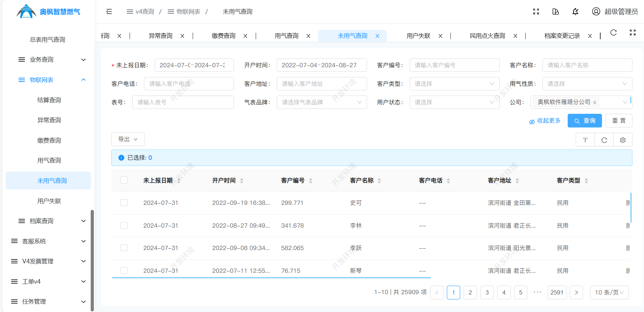Sort by 未上报日期 column
The image size is (644, 312).
pyautogui.click(x=179, y=181)
